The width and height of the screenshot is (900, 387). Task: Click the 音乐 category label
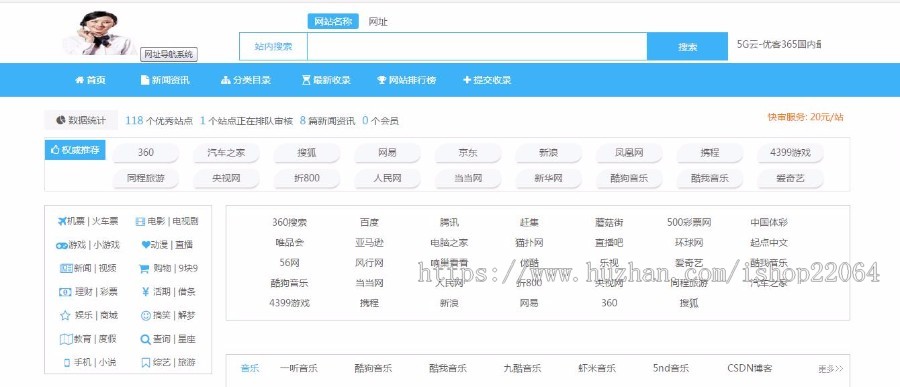pyautogui.click(x=250, y=368)
